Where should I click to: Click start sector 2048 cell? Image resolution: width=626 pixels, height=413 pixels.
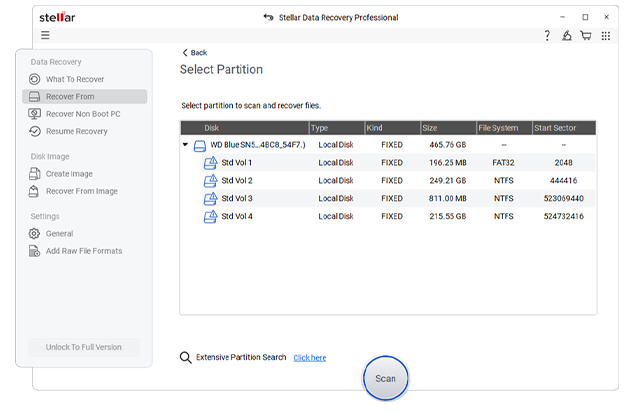(x=564, y=163)
